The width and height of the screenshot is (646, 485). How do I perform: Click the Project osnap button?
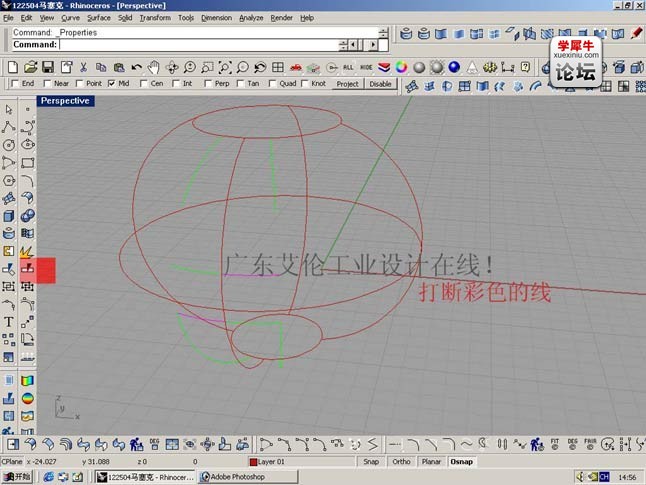tap(347, 84)
